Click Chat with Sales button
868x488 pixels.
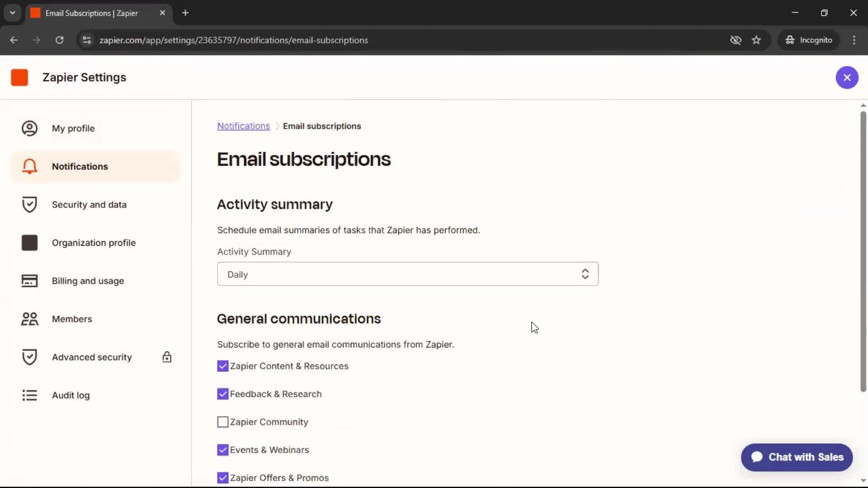pos(797,457)
